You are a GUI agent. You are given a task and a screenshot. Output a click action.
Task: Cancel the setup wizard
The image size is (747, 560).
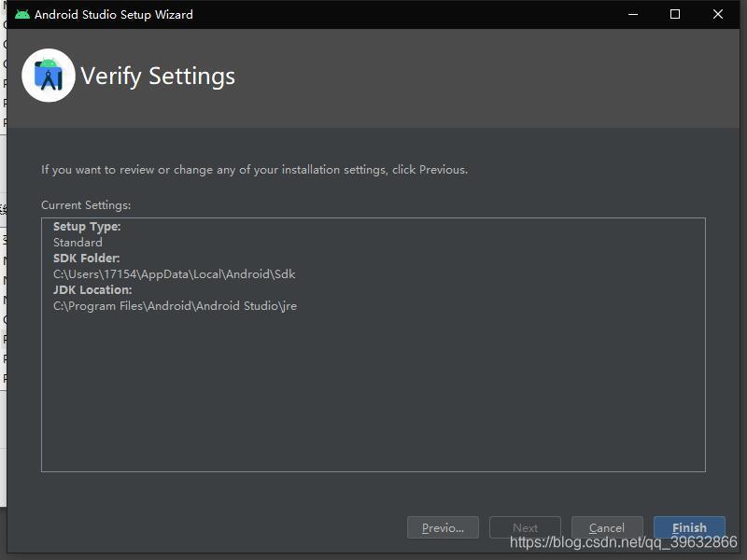607,527
